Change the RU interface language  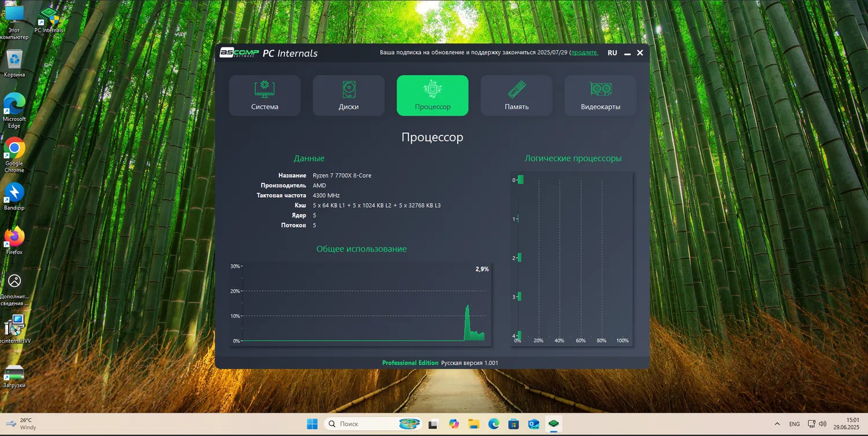point(612,53)
